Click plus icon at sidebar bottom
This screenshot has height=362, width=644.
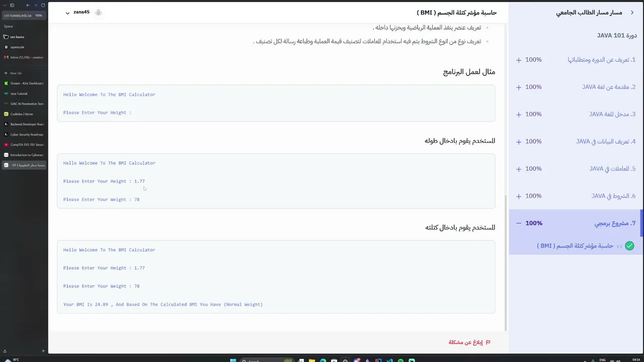[x=43, y=351]
